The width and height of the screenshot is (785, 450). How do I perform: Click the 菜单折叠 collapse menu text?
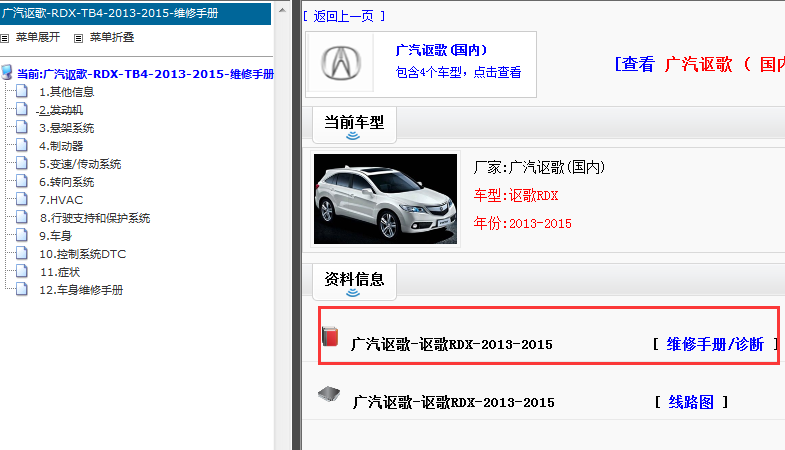coord(112,38)
